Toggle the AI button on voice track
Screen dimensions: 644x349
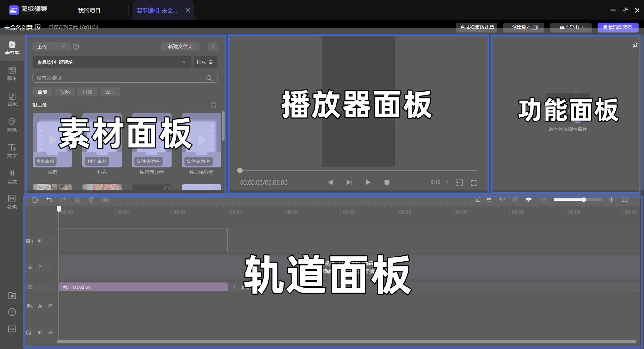(x=40, y=306)
